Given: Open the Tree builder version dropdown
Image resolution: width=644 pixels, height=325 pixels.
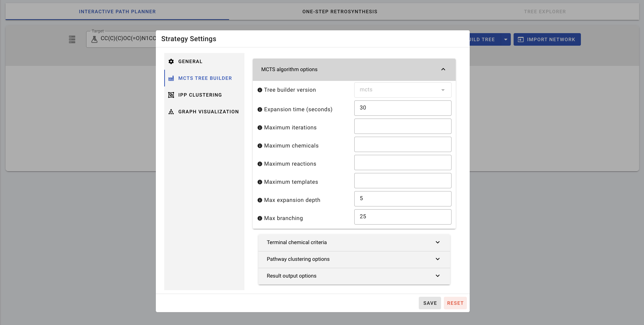Looking at the screenshot, I should 403,90.
